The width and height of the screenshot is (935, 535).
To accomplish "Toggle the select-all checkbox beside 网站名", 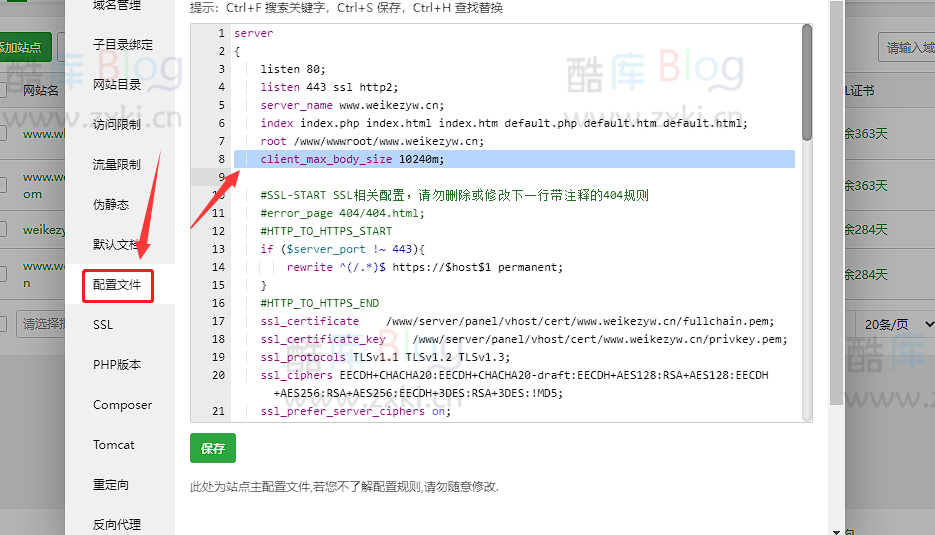I will (x=3, y=91).
